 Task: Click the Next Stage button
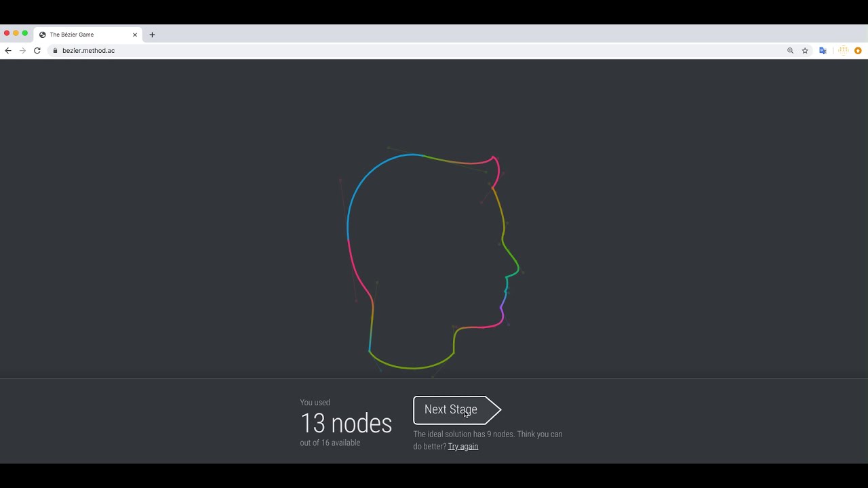tap(457, 410)
